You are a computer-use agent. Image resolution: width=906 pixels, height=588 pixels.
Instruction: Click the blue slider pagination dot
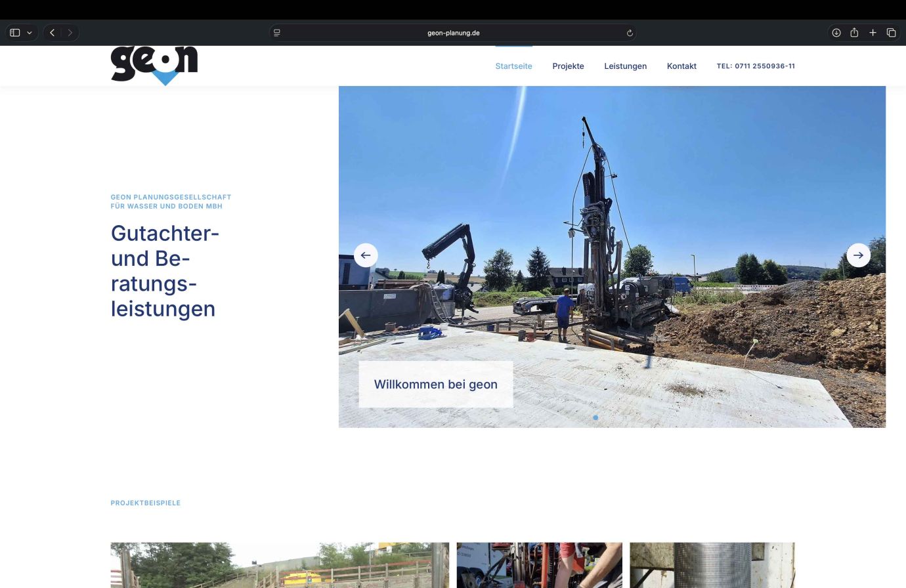pos(595,417)
